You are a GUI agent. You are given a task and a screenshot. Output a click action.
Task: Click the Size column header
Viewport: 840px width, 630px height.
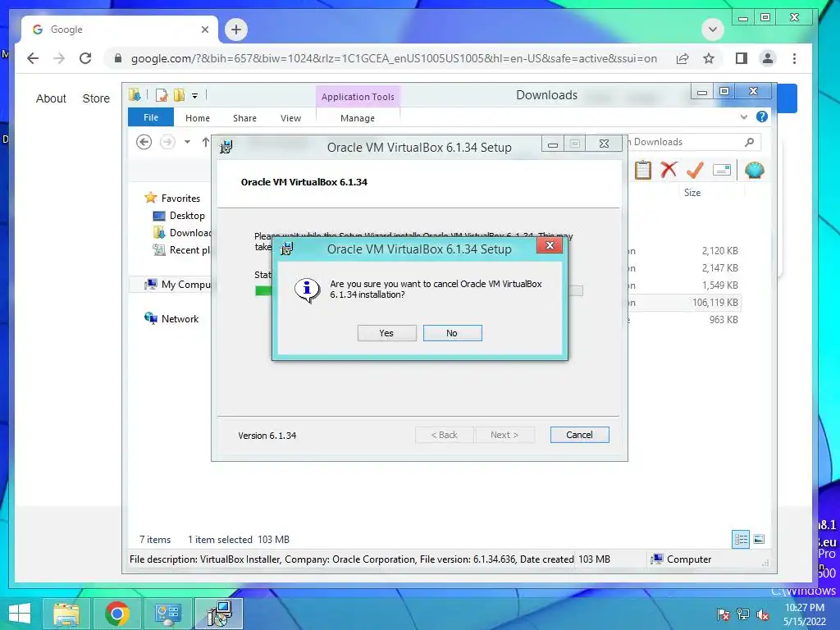(x=692, y=192)
